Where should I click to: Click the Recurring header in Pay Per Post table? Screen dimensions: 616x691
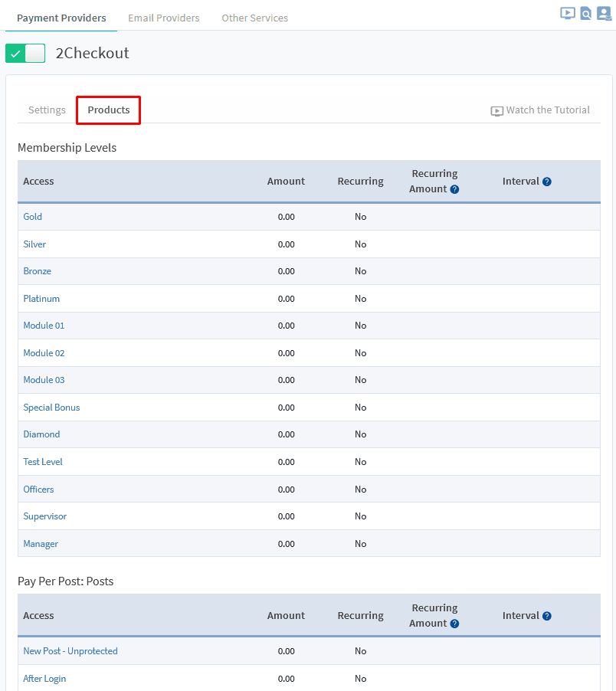click(x=360, y=616)
